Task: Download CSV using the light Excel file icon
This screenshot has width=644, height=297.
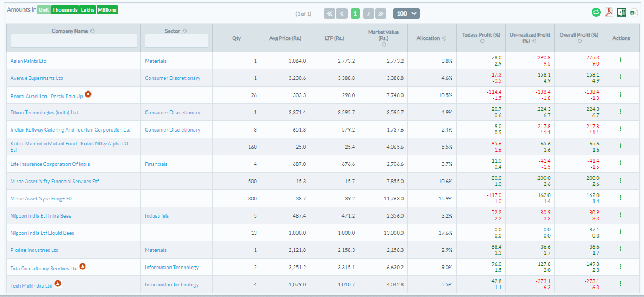Action: 634,12
